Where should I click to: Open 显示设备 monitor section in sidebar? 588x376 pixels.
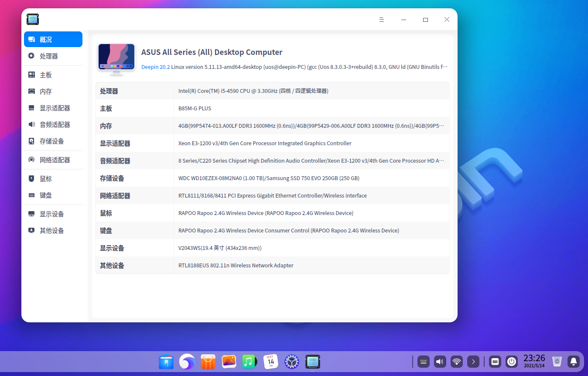coord(53,214)
